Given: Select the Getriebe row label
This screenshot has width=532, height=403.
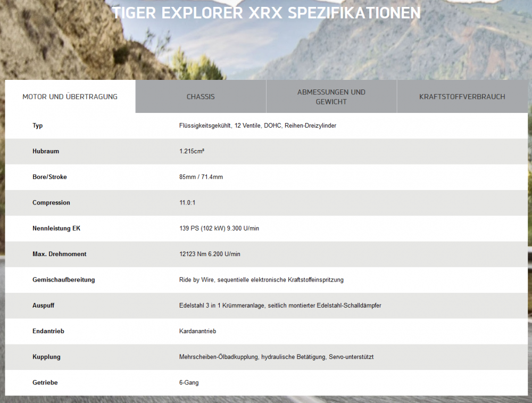Looking at the screenshot, I should [45, 382].
